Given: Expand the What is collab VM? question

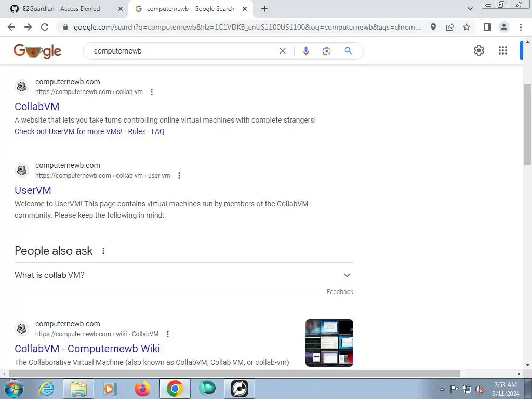Looking at the screenshot, I should click(184, 275).
